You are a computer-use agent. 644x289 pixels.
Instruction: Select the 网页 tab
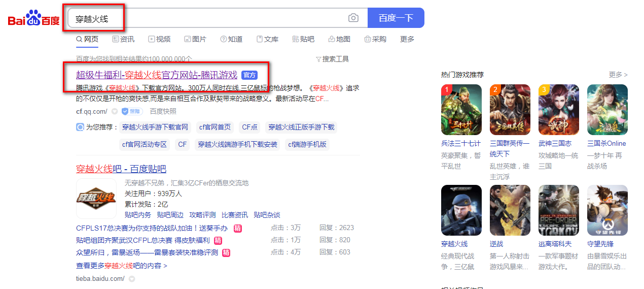(87, 39)
